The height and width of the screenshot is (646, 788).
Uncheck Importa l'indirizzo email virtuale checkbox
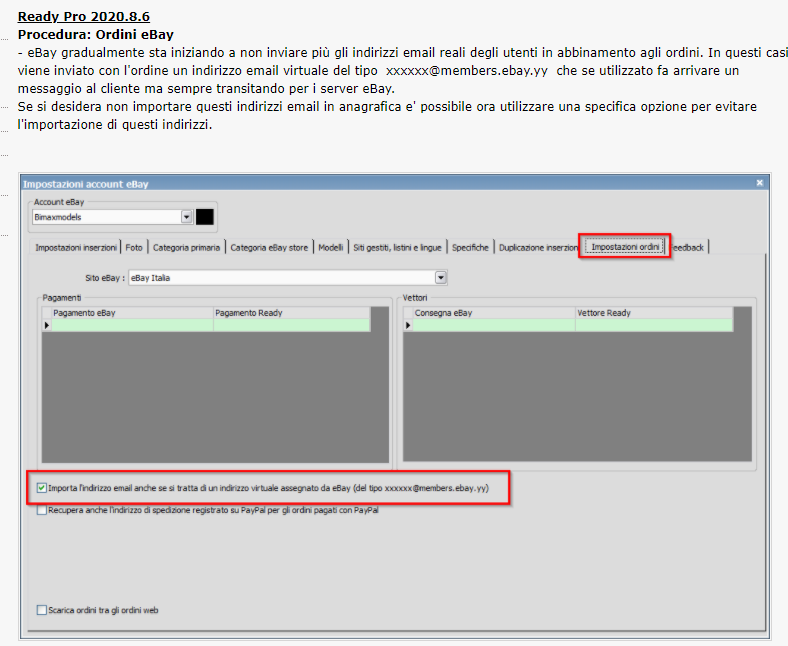42,488
